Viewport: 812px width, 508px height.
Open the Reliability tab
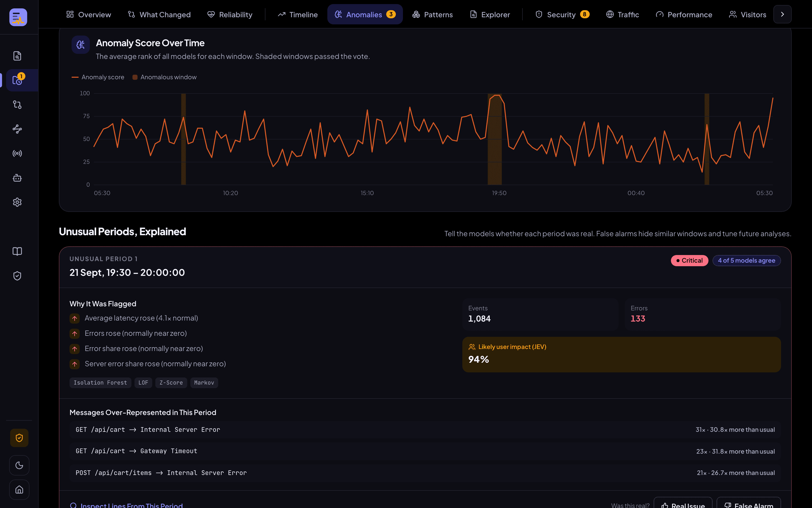tap(230, 14)
